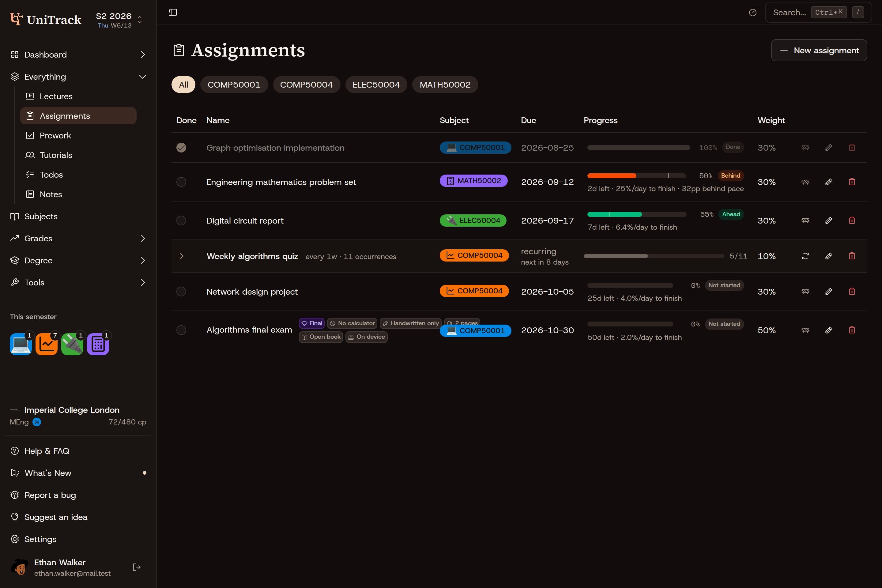Go to Lectures in sidebar
Screen dimensions: 882x588
click(78, 96)
